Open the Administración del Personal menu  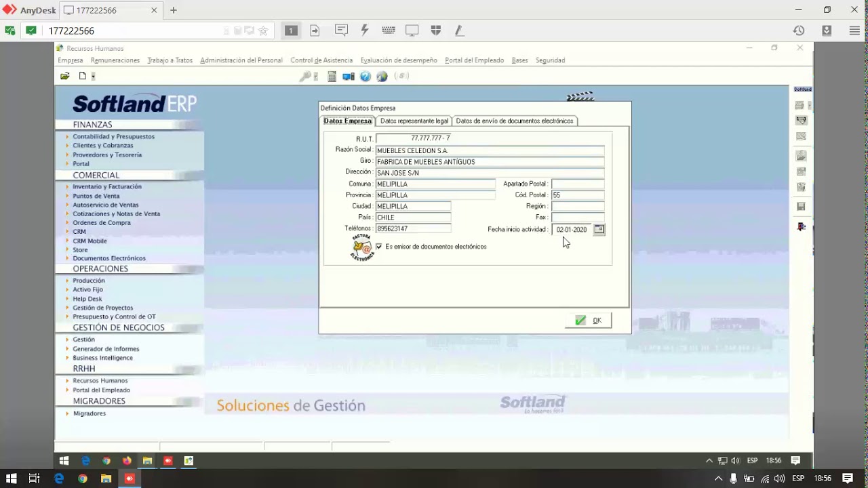click(241, 60)
